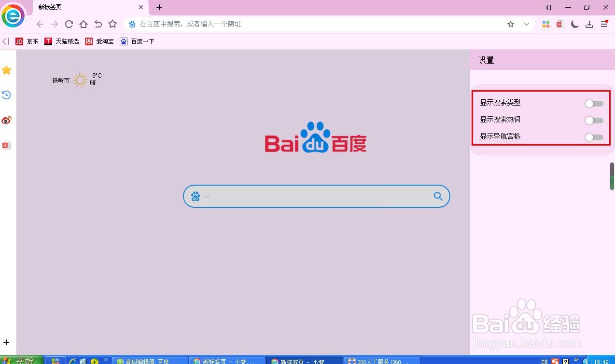Open downloads via the download arrow icon
The height and width of the screenshot is (364, 615).
(x=589, y=24)
